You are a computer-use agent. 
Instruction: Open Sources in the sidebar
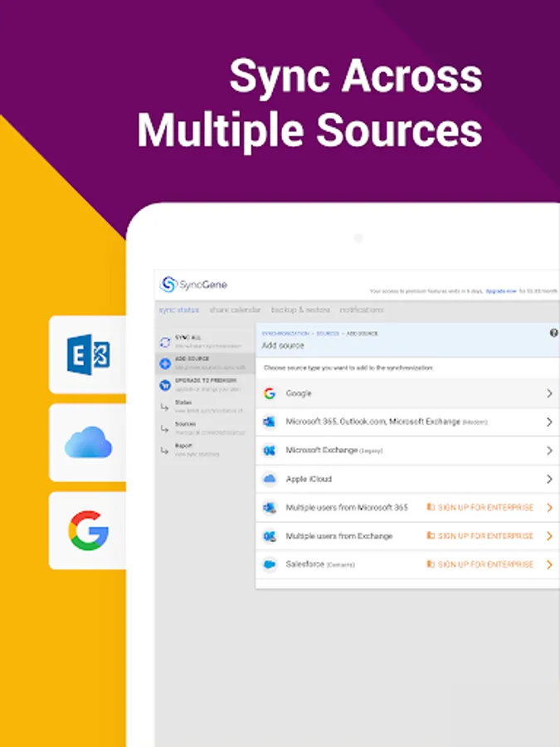pos(203,427)
